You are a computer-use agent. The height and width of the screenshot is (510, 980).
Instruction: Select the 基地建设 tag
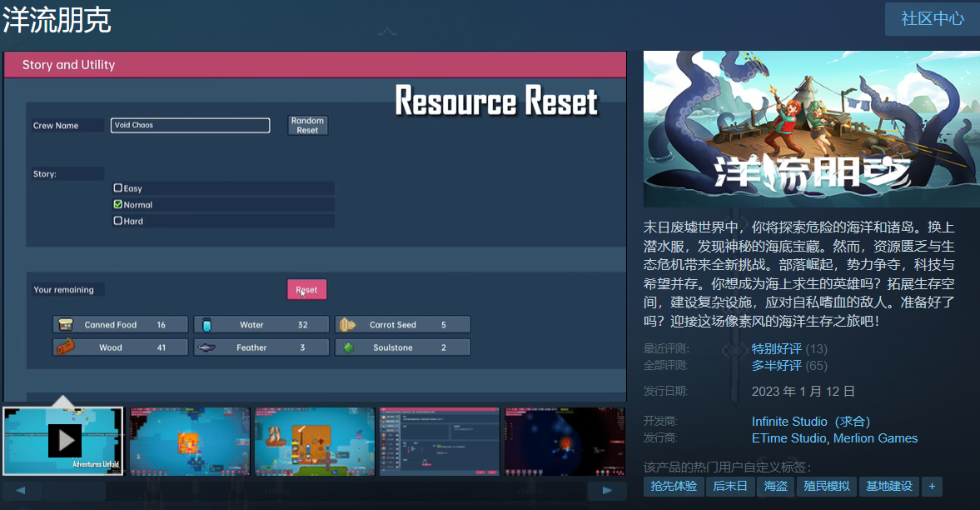(x=888, y=486)
